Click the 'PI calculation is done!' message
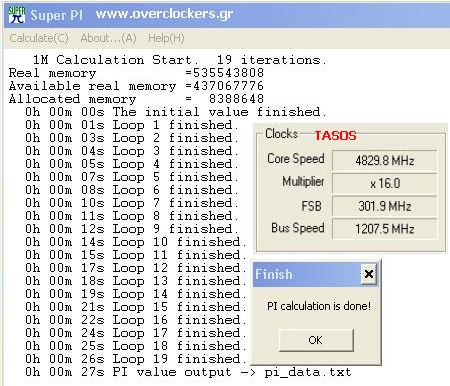Image resolution: width=450 pixels, height=386 pixels. click(x=319, y=306)
